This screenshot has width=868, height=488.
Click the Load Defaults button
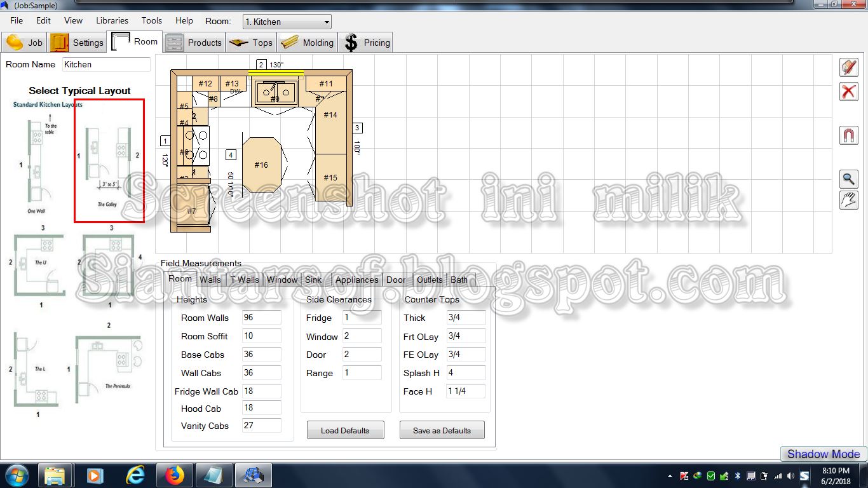pos(345,430)
